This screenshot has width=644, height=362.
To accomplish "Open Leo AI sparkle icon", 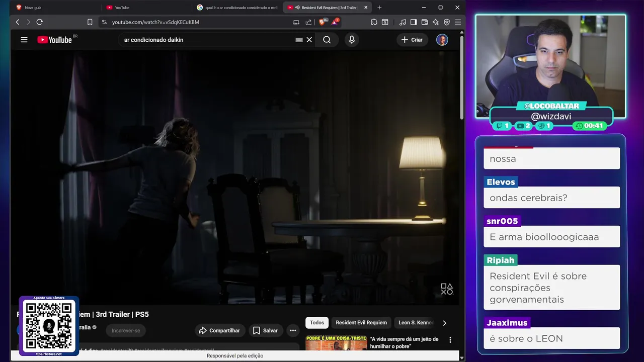I will pyautogui.click(x=436, y=22).
